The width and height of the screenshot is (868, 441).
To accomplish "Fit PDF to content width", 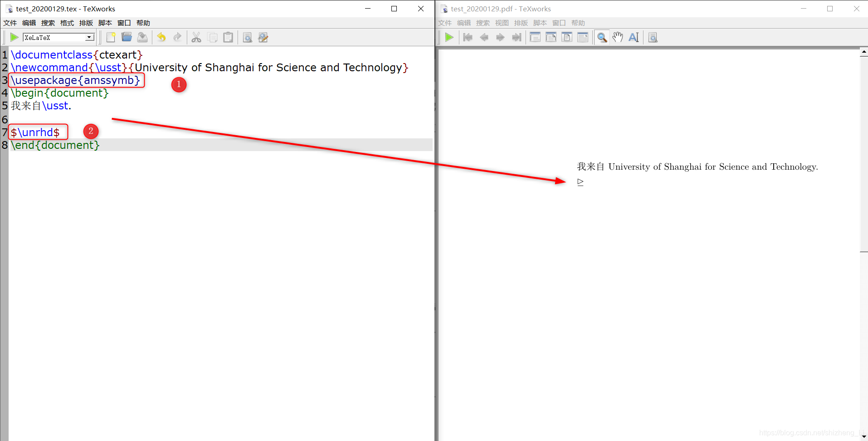I will tap(583, 37).
